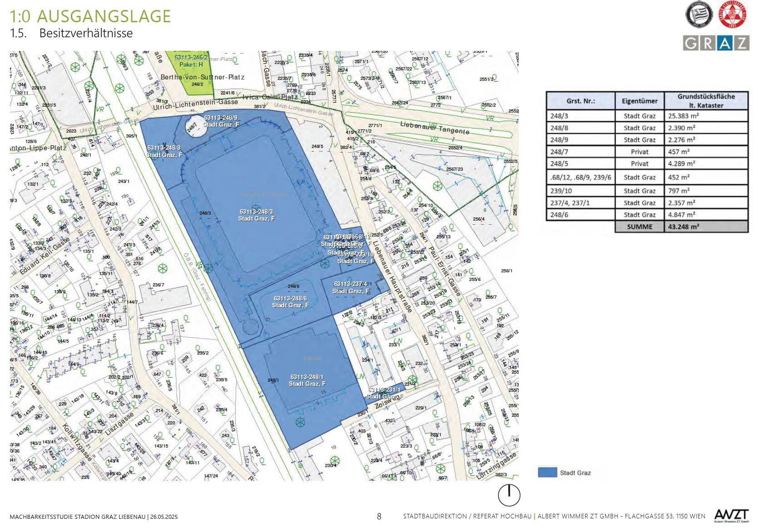This screenshot has width=759, height=532.
Task: Click table cell '248/6'
Action: point(580,214)
